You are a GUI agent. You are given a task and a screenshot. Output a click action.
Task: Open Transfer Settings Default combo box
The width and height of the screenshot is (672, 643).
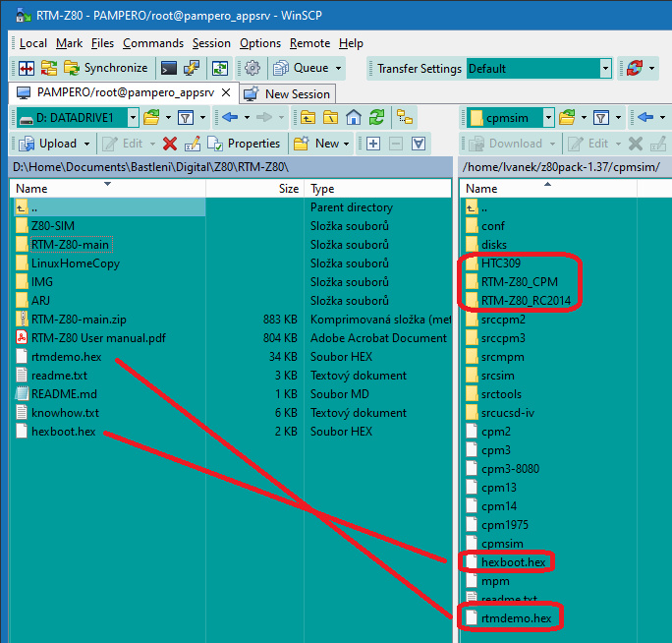[538, 69]
